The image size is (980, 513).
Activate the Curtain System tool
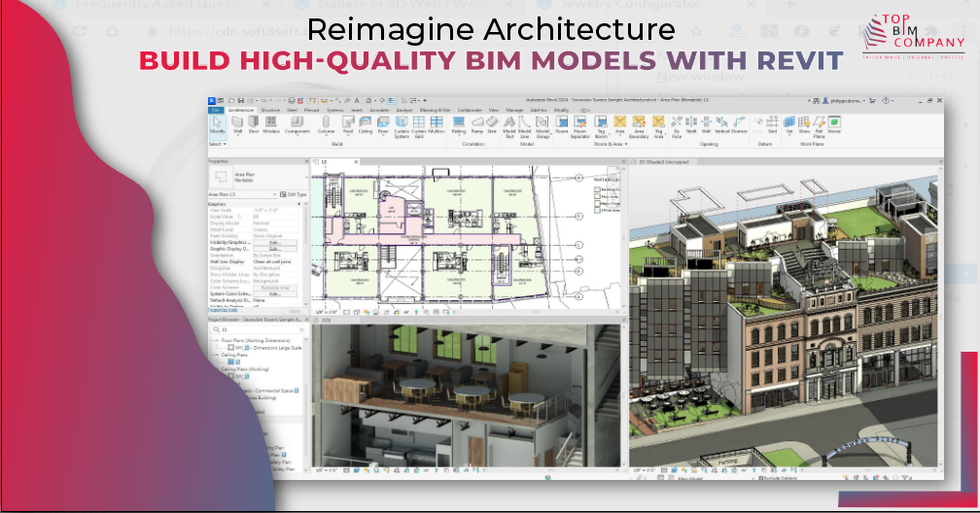(x=402, y=127)
